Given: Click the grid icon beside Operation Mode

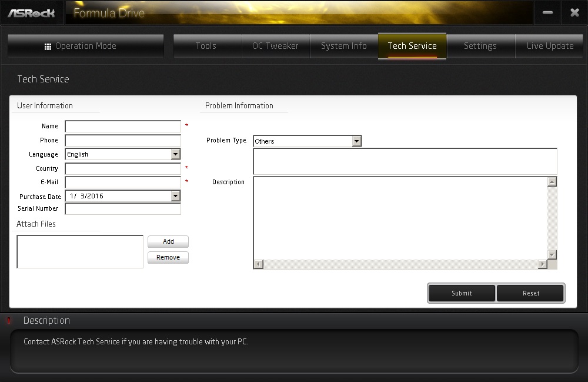Looking at the screenshot, I should tap(48, 46).
